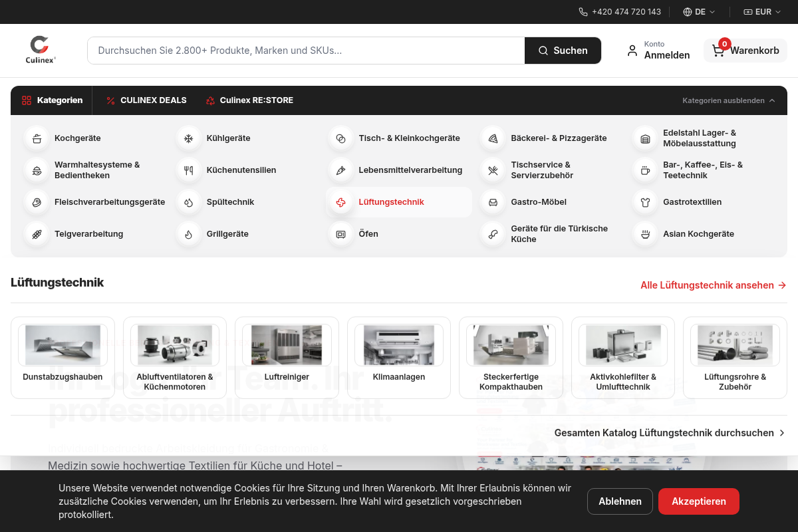Click the Öfen oven icon

click(340, 234)
